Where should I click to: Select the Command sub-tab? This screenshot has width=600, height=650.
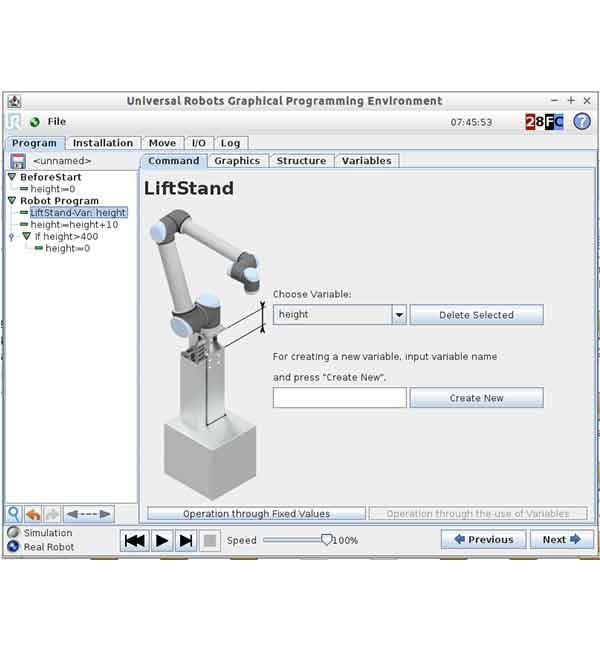(174, 161)
